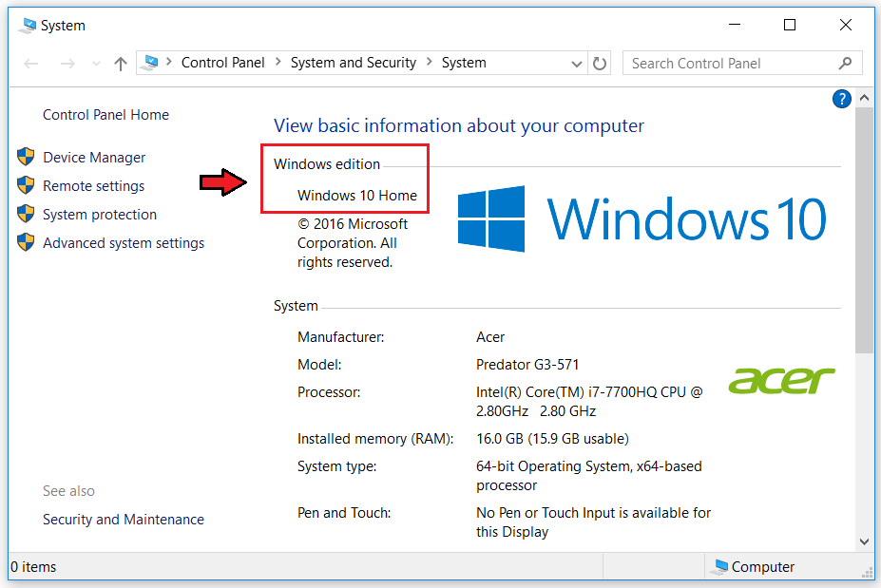881x588 pixels.
Task: Select Remote settings shield icon
Action: click(x=25, y=185)
